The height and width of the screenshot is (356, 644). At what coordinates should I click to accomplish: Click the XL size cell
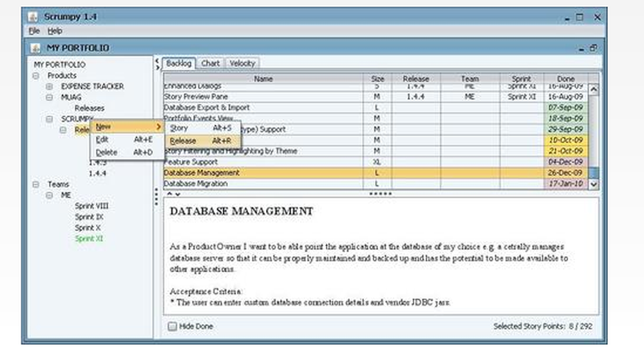click(x=377, y=162)
